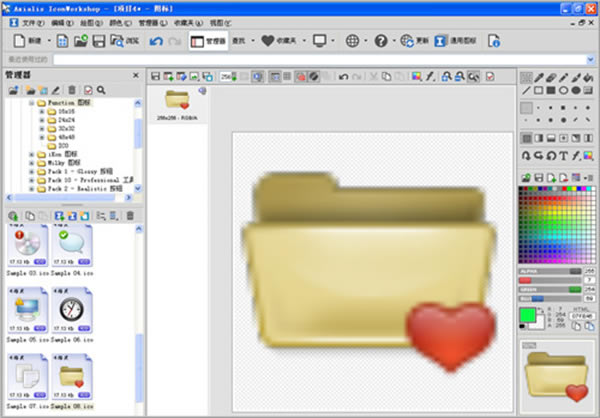The height and width of the screenshot is (418, 600).
Task: Expand the 16x16 folder node
Action: 42,112
